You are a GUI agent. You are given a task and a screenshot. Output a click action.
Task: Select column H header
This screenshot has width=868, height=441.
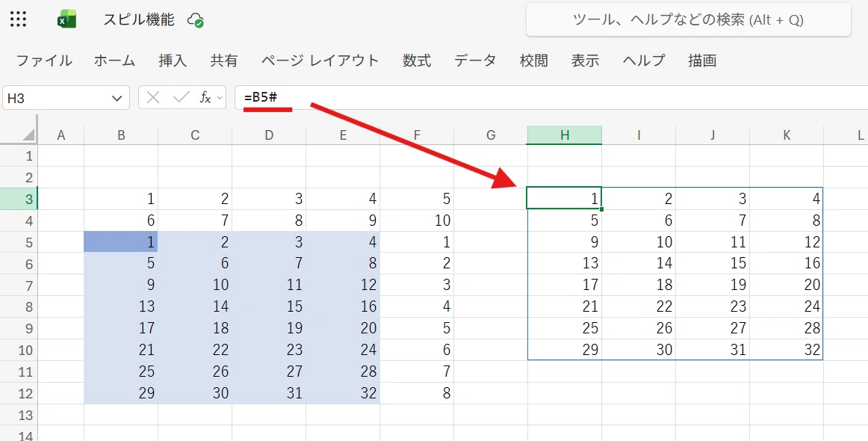pyautogui.click(x=564, y=135)
